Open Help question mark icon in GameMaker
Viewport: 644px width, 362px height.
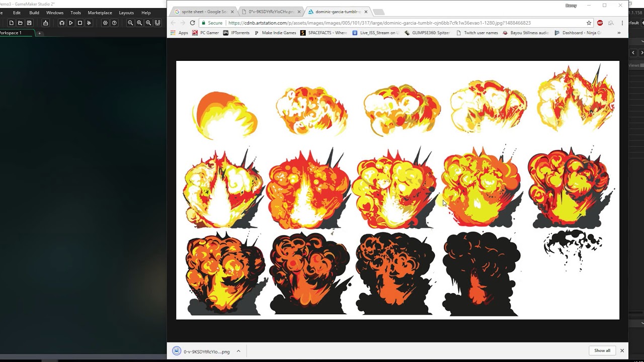(114, 23)
